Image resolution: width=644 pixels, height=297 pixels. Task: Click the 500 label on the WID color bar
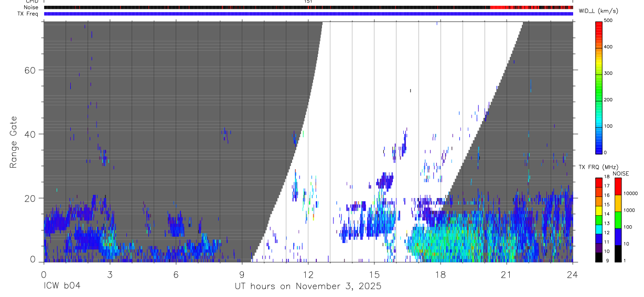coord(608,20)
